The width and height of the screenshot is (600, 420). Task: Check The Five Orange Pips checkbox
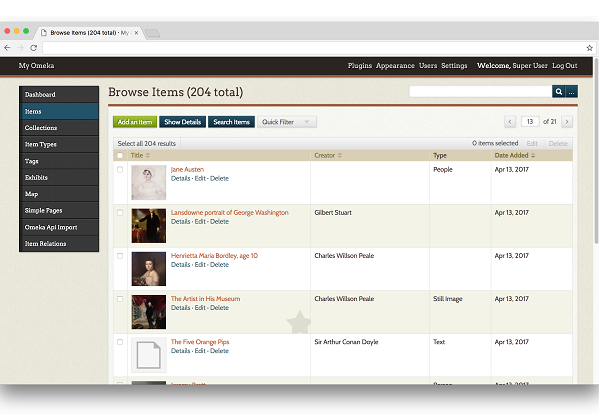[x=120, y=342]
